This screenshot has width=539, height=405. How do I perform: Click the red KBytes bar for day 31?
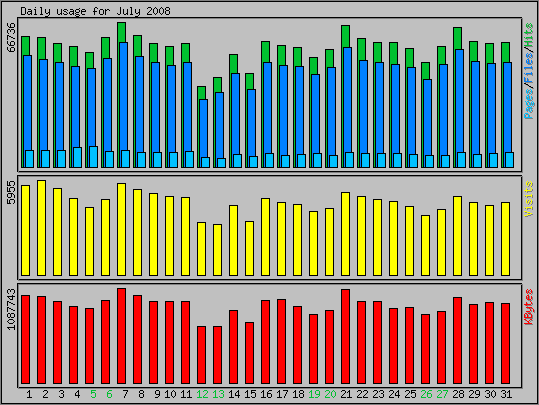[x=505, y=343]
